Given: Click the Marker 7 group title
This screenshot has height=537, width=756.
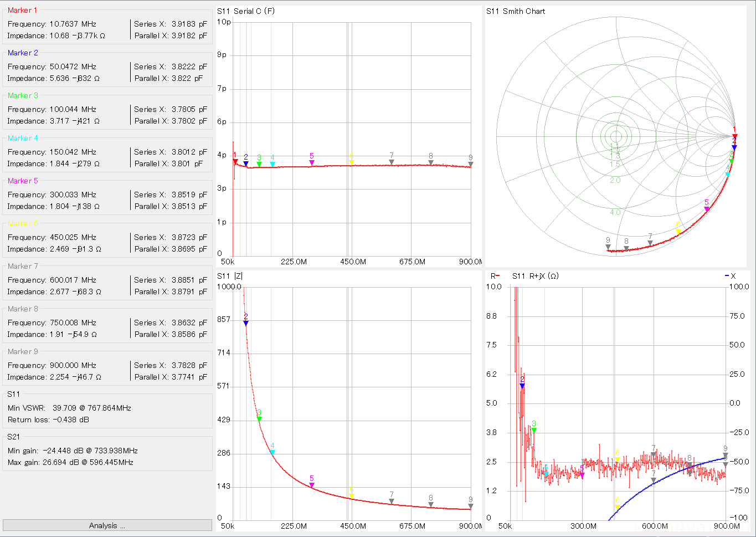Looking at the screenshot, I should click(23, 266).
